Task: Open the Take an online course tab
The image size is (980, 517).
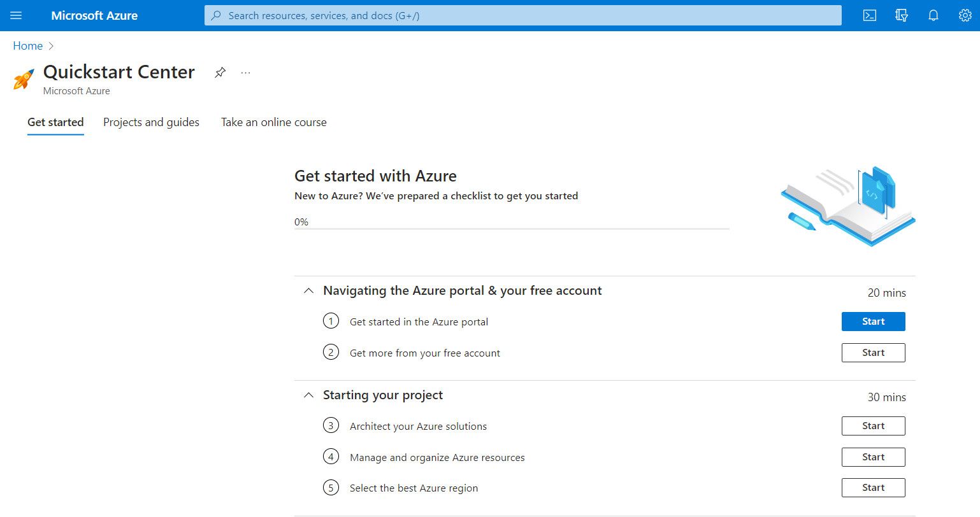Action: (273, 122)
